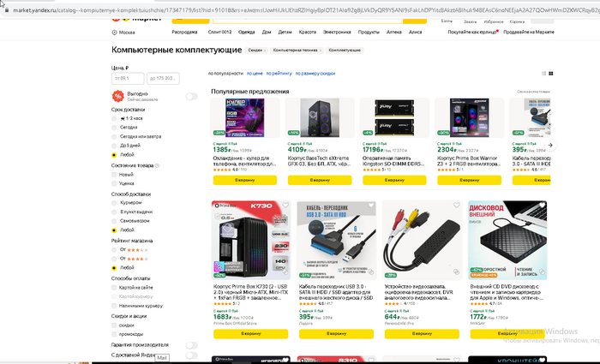The image size is (600, 364).
Task: Toggle Гарантия производителя switch
Action: pyautogui.click(x=192, y=345)
